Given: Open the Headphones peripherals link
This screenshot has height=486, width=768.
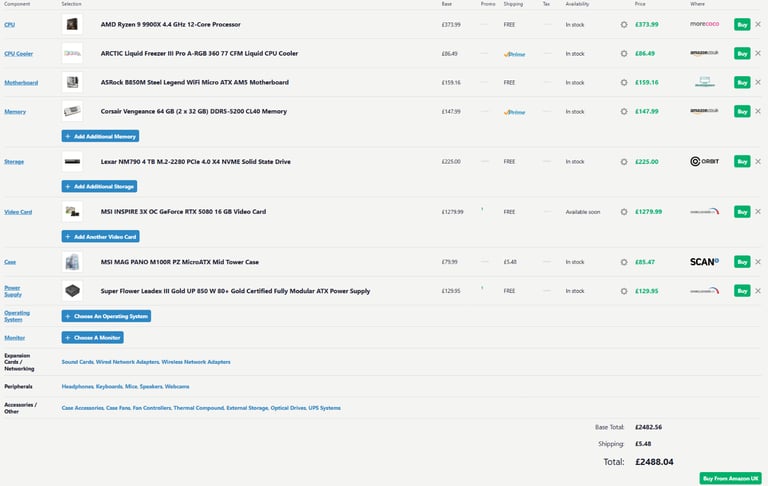Looking at the screenshot, I should (x=77, y=387).
